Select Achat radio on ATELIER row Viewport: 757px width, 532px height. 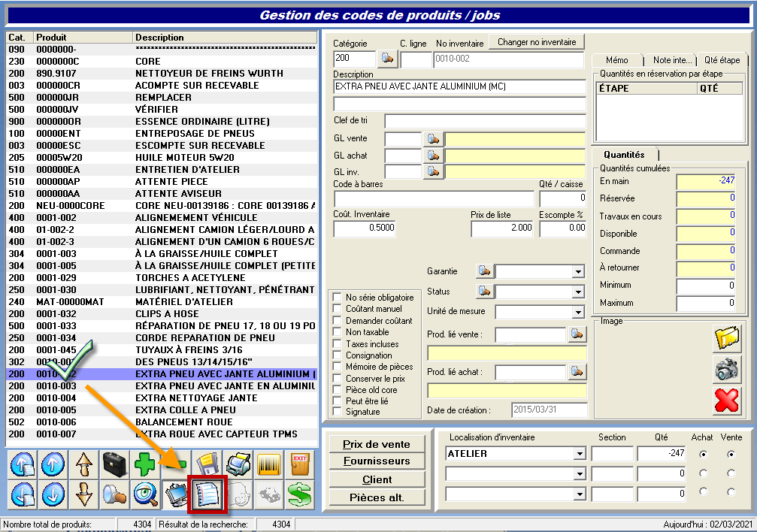703,454
